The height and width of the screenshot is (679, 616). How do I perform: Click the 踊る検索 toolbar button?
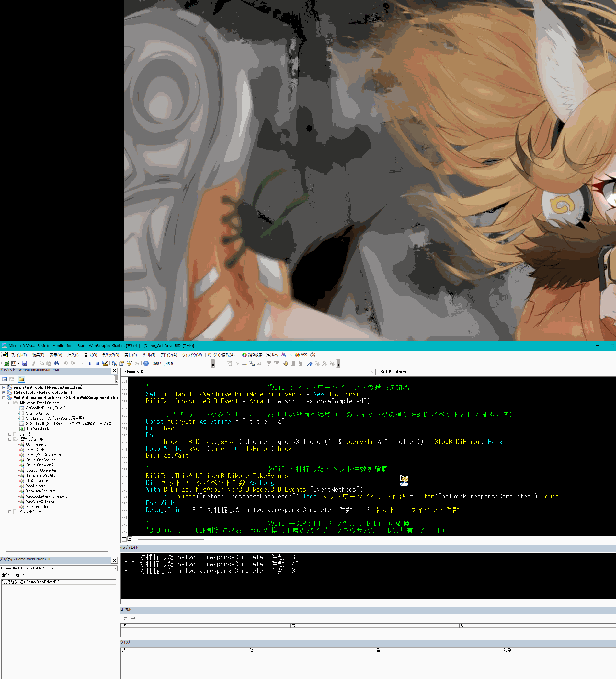pyautogui.click(x=253, y=355)
